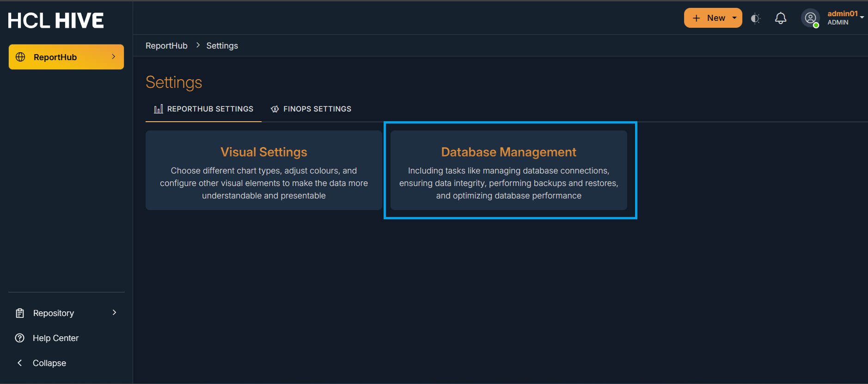The width and height of the screenshot is (868, 384).
Task: Expand the New button dropdown arrow
Action: pyautogui.click(x=734, y=18)
